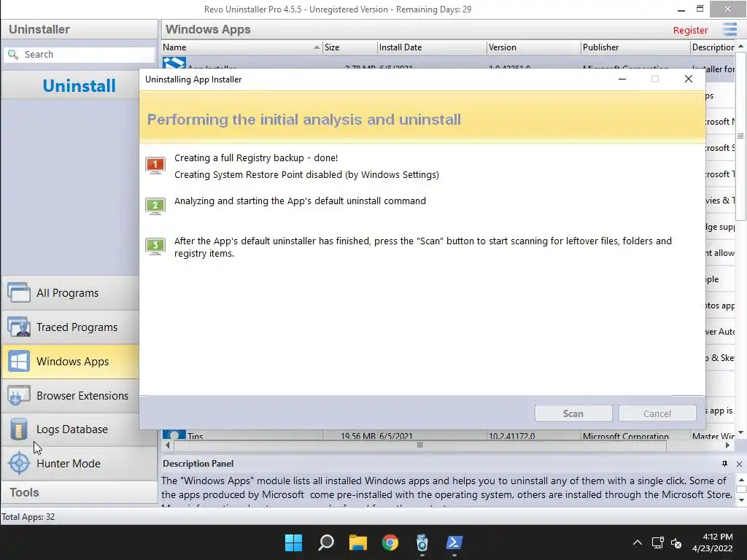Sort the list by Name column
The width and height of the screenshot is (747, 560).
coord(241,47)
